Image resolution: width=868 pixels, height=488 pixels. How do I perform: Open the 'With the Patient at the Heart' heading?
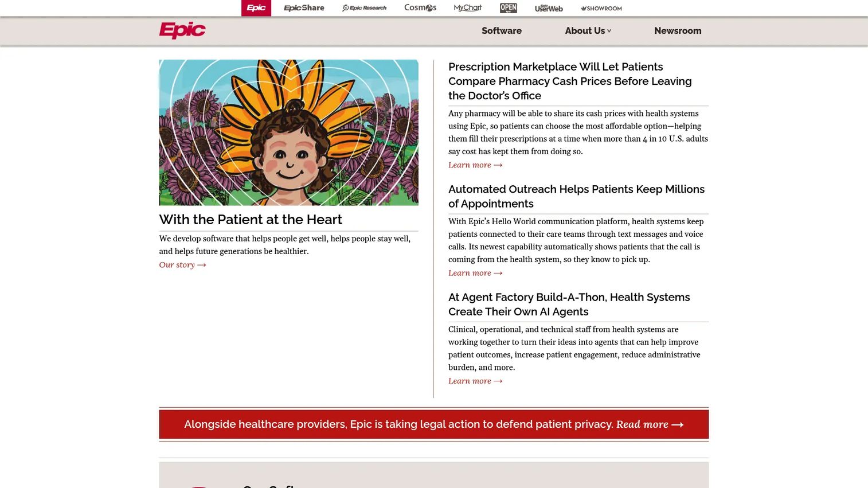[x=251, y=220]
